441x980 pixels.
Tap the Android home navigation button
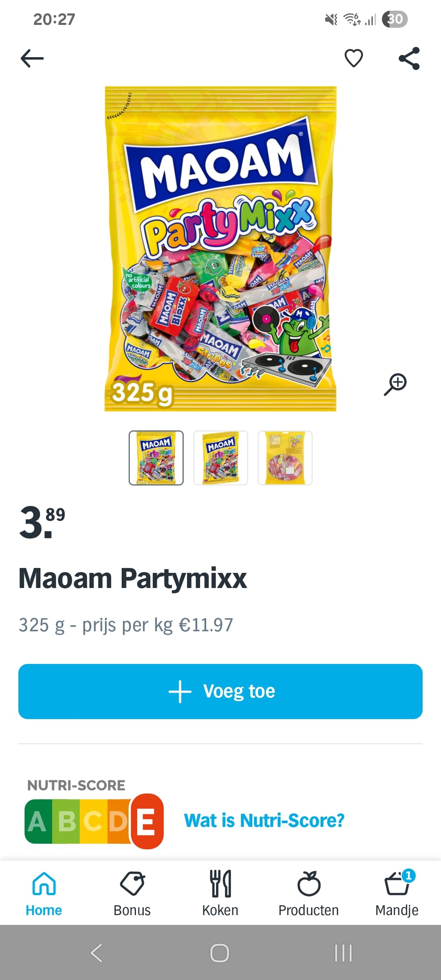tap(220, 953)
